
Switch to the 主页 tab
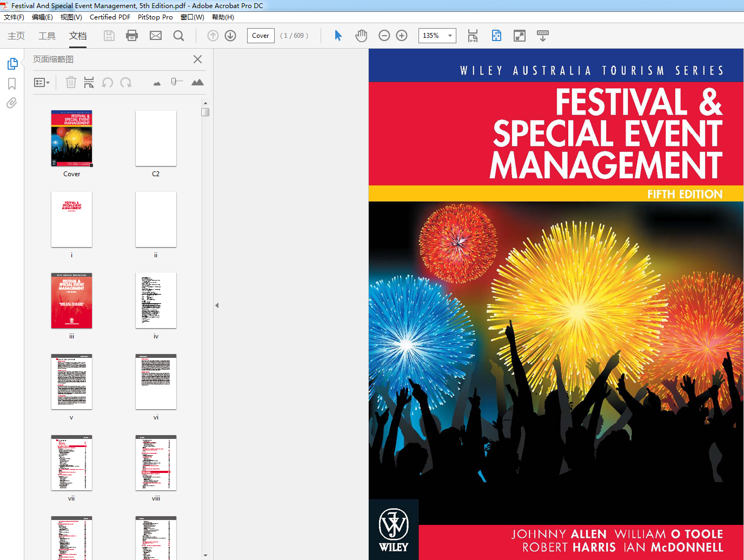click(16, 36)
